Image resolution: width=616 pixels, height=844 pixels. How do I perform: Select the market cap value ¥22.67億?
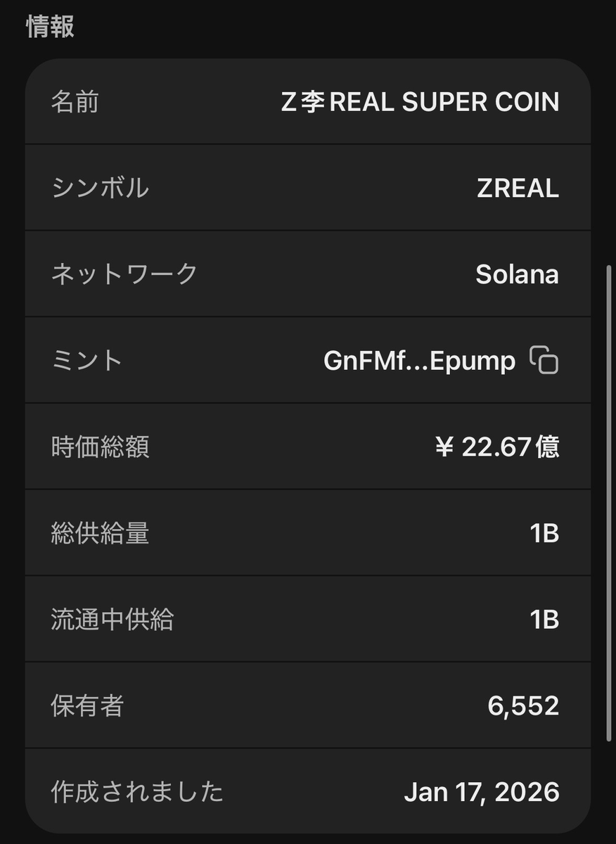497,447
